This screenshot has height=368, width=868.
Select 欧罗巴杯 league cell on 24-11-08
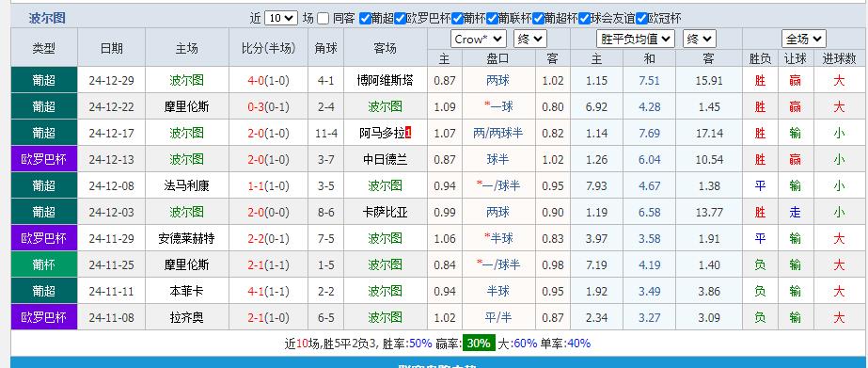tap(44, 317)
